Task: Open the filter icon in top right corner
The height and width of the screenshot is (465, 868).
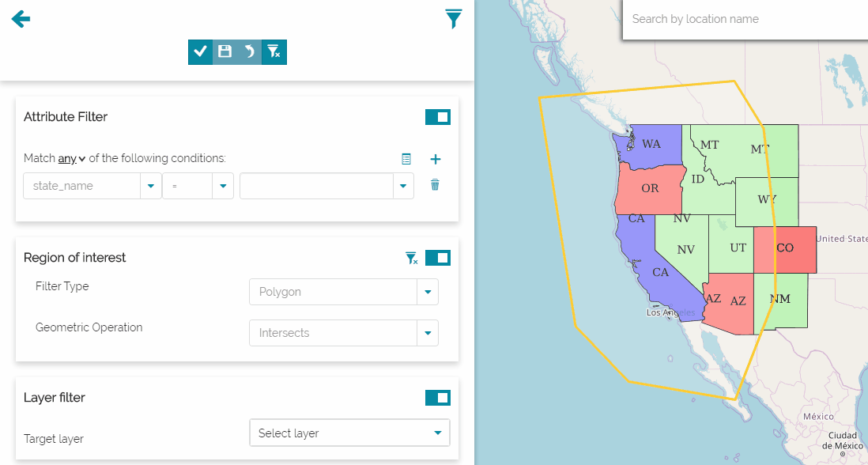Action: pyautogui.click(x=453, y=18)
